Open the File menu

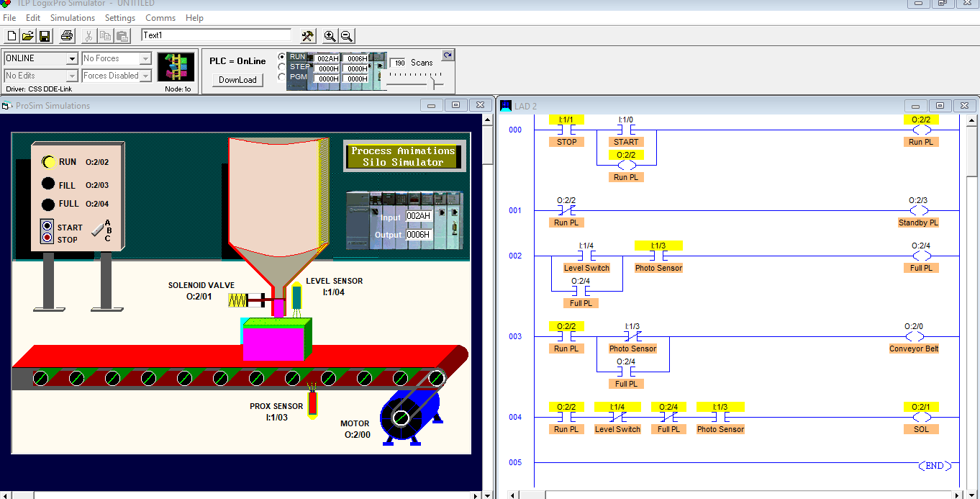tap(9, 17)
